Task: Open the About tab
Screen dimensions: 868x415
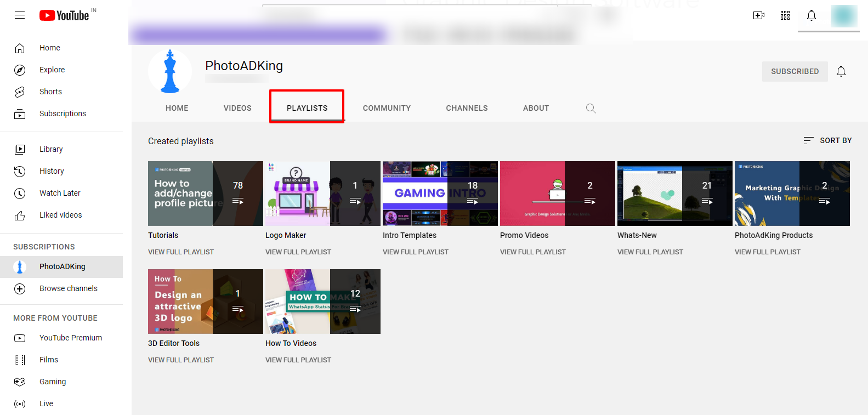Action: point(536,108)
